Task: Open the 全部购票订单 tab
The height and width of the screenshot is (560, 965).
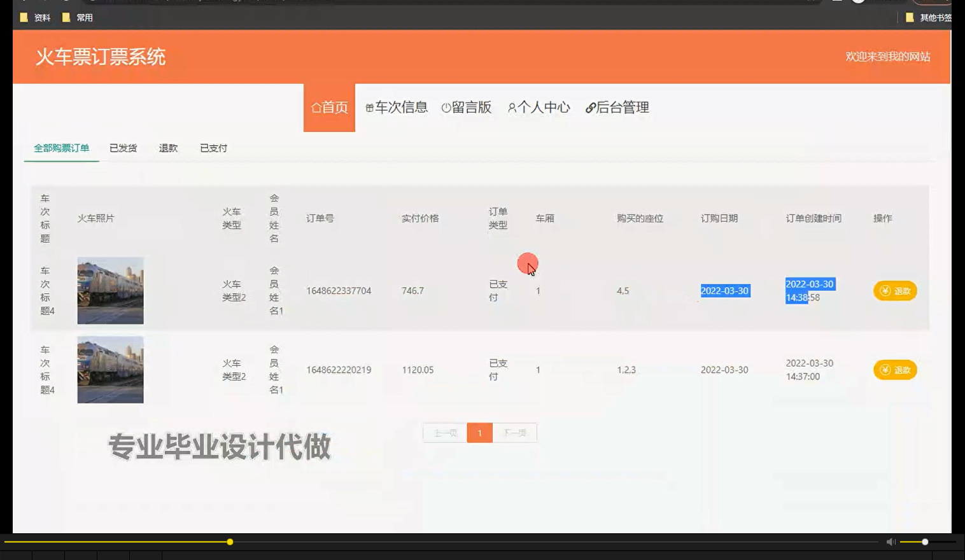Action: click(x=61, y=148)
